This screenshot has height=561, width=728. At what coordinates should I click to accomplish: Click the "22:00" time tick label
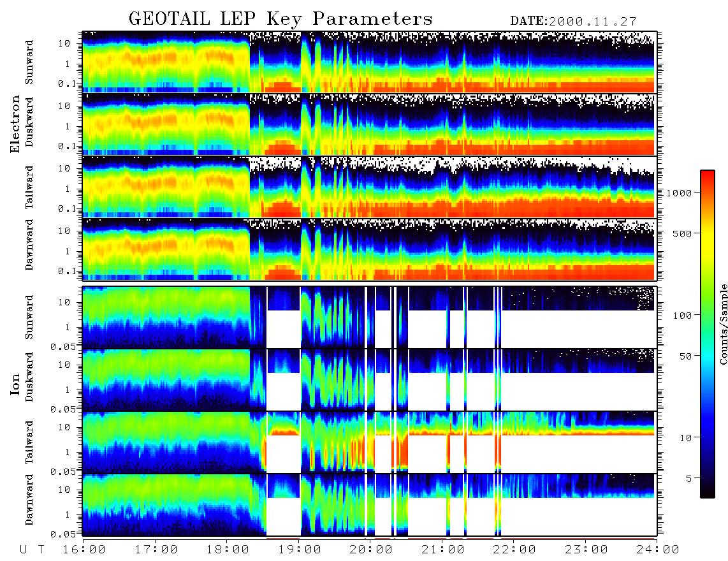tap(514, 550)
